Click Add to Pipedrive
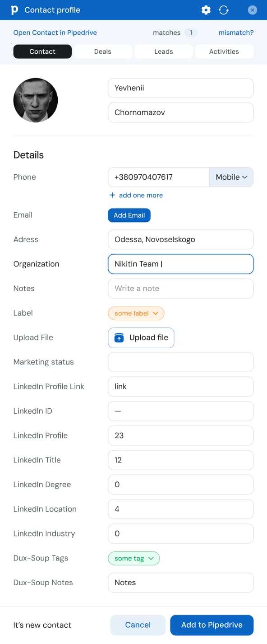Image resolution: width=267 pixels, height=644 pixels. (212, 625)
